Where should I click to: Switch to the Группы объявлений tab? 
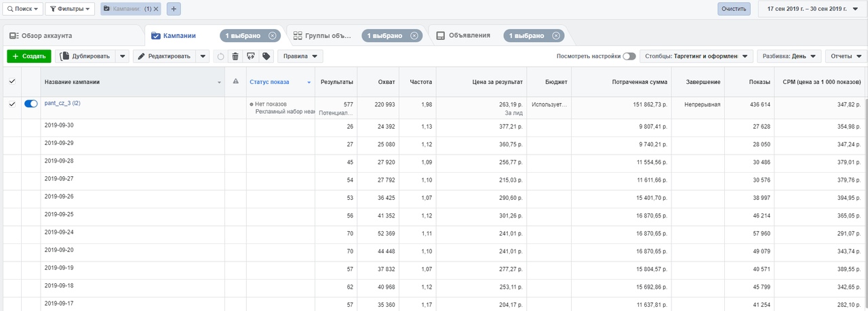[322, 35]
